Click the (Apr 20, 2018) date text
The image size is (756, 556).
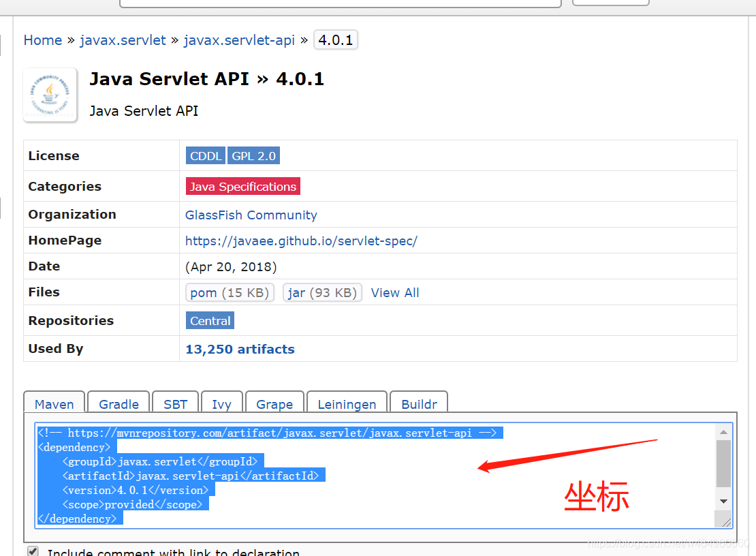click(x=231, y=266)
